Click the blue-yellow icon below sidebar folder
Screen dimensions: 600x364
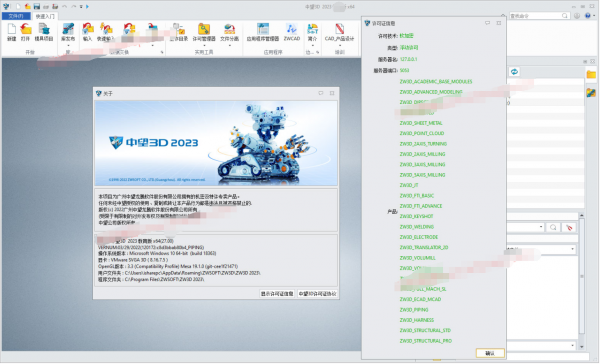click(591, 92)
